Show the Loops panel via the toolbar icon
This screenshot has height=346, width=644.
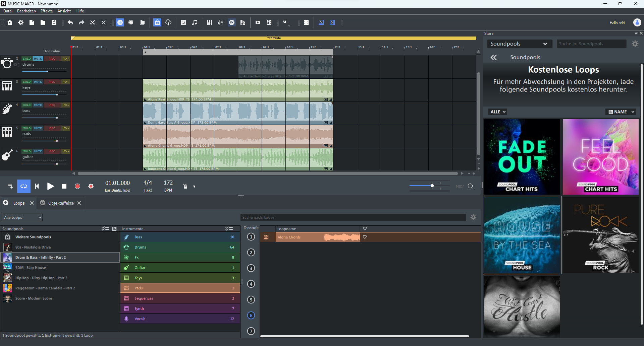pos(120,22)
